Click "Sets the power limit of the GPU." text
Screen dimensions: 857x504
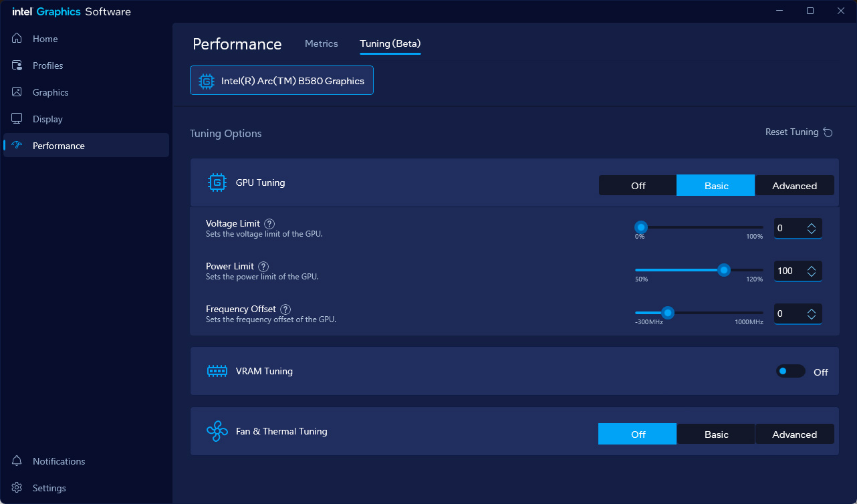click(x=262, y=277)
